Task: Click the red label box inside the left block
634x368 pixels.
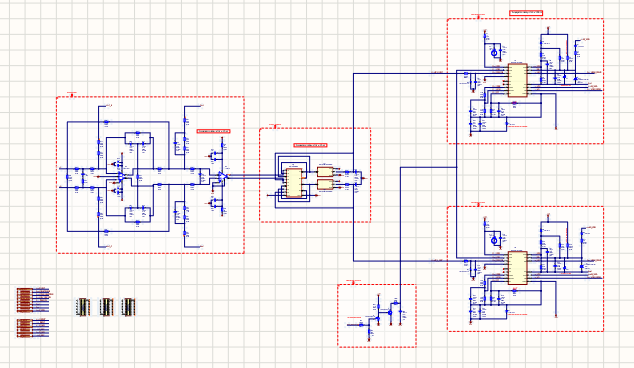Action: pos(213,131)
